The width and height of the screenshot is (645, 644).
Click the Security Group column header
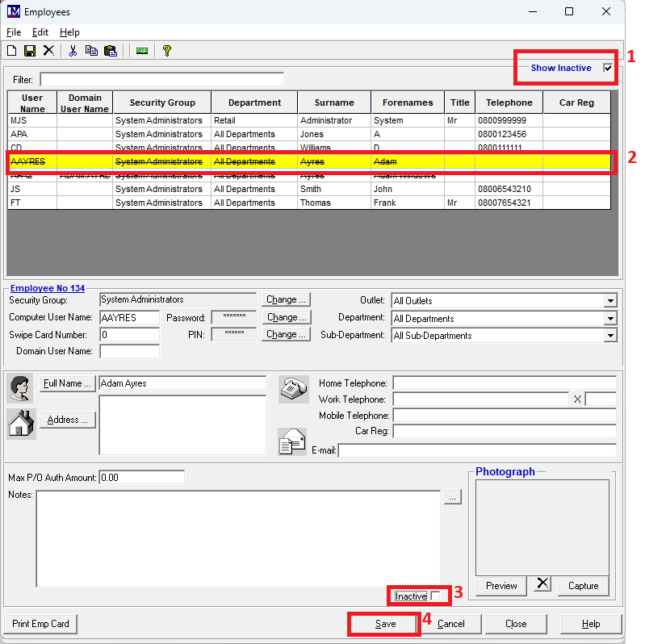(x=162, y=102)
